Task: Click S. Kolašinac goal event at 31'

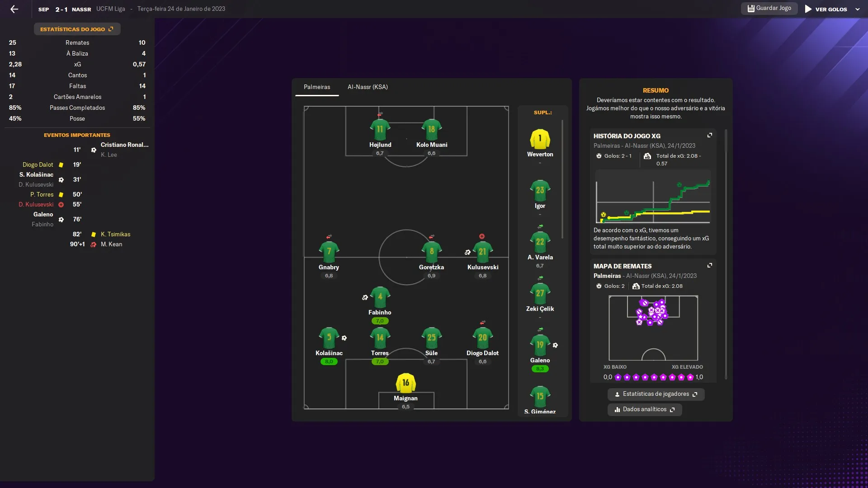Action: (x=50, y=179)
